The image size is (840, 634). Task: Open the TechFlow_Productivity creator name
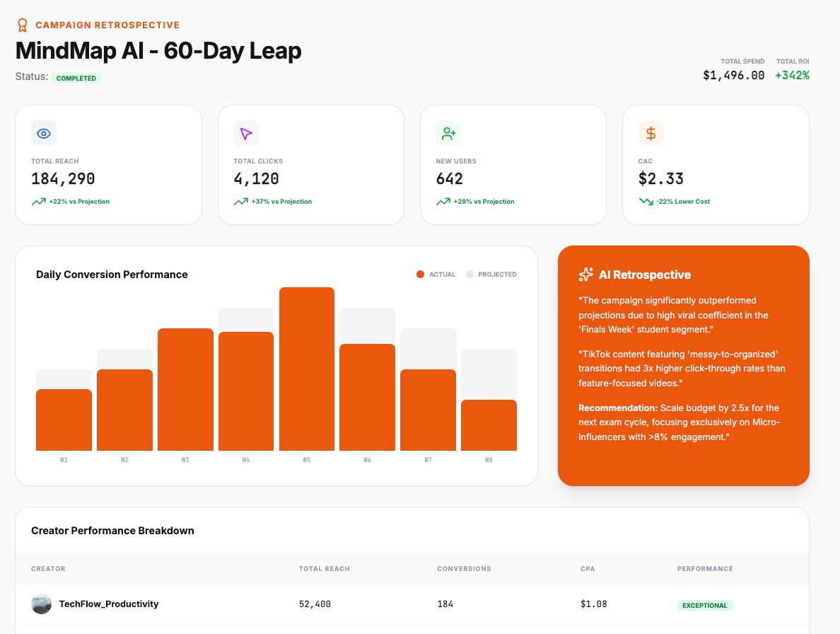click(109, 604)
